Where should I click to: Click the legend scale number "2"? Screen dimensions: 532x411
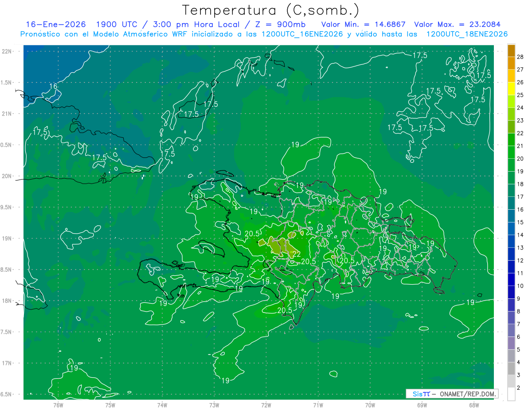click(520, 388)
